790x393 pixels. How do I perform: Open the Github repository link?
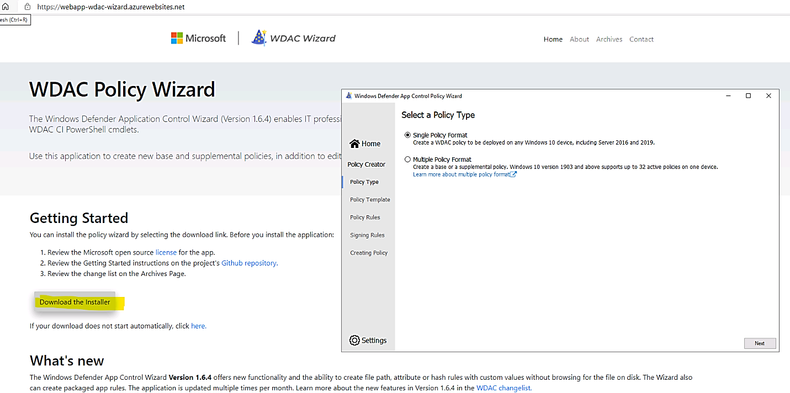(249, 263)
